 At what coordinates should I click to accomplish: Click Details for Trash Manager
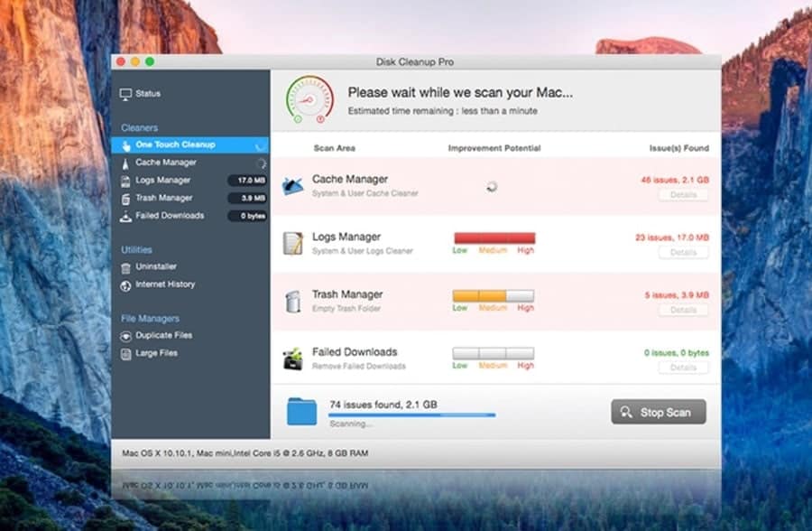683,310
